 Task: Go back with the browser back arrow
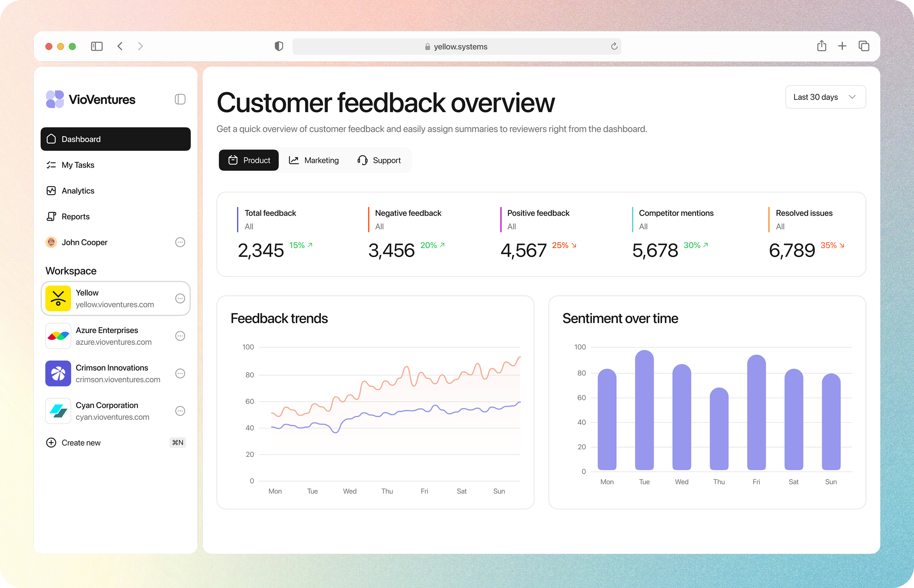click(x=120, y=46)
